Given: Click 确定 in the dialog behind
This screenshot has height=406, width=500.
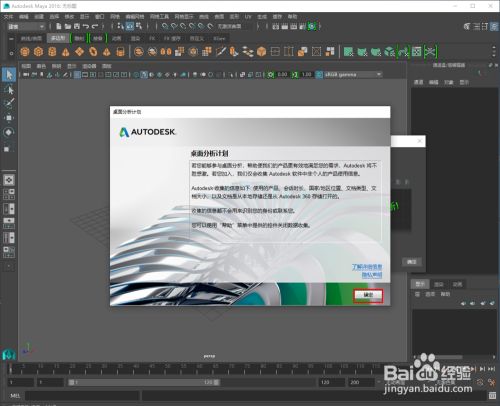Looking at the screenshot, I should pos(412,262).
